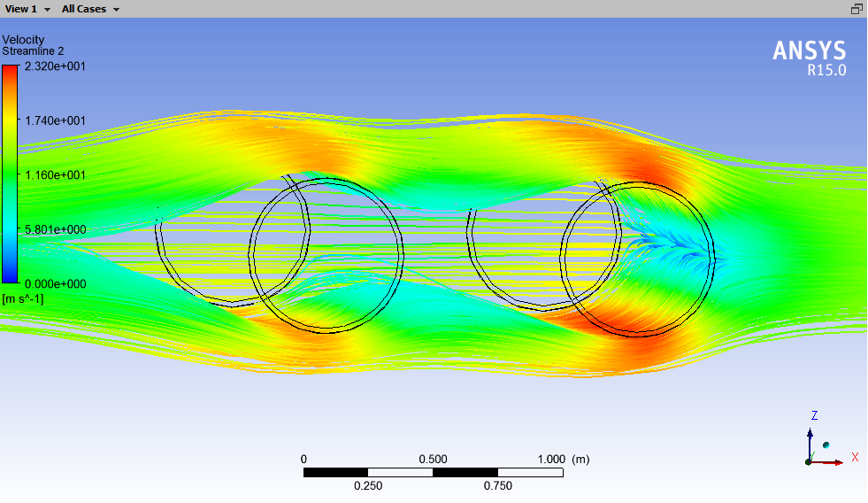This screenshot has width=868, height=503.
Task: Click the 2.320e+001 maximum legend value
Action: point(55,66)
